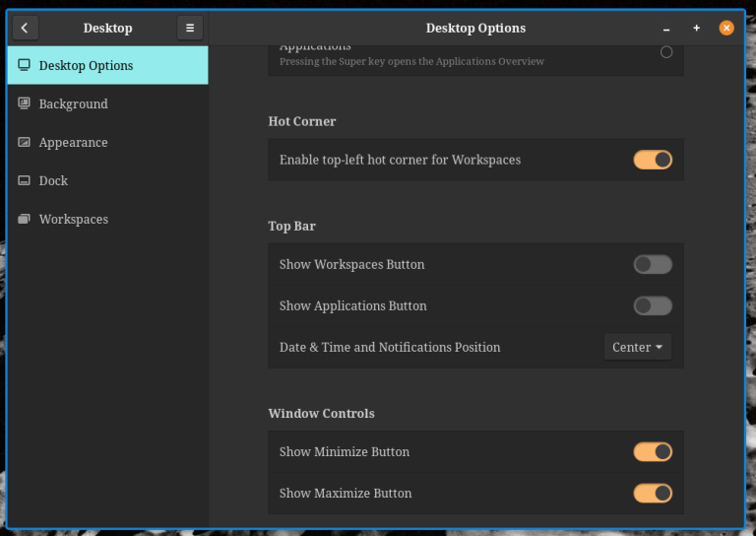Viewport: 756px width, 536px height.
Task: Go to the Dock settings
Action: click(108, 181)
